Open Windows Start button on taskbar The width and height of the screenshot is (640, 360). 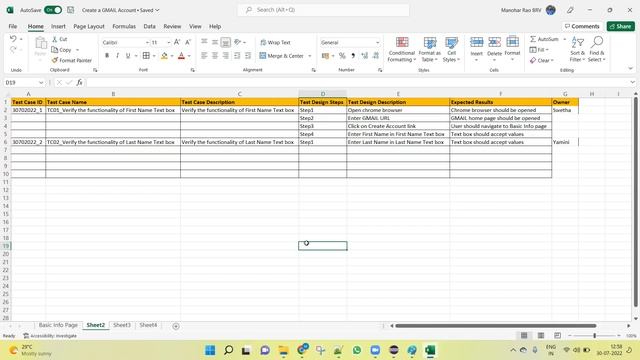pyautogui.click(x=210, y=350)
